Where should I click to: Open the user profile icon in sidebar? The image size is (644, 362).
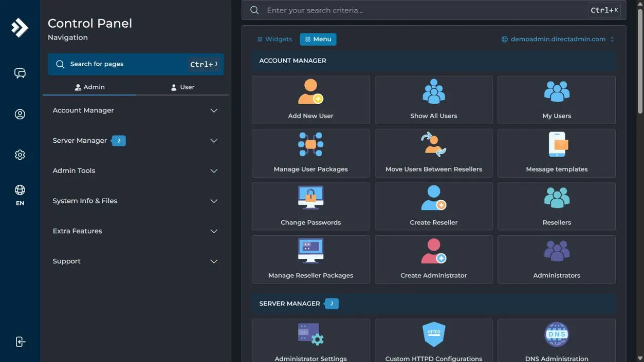(20, 114)
